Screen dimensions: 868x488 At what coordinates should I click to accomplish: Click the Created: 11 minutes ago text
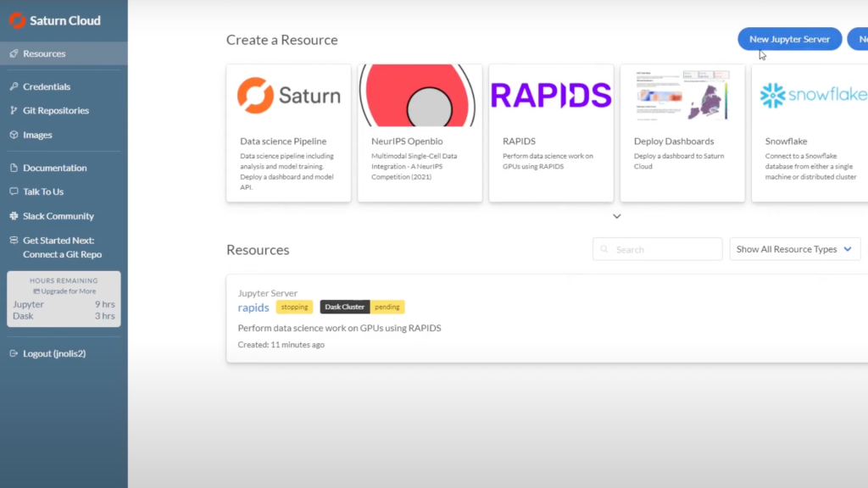281,345
